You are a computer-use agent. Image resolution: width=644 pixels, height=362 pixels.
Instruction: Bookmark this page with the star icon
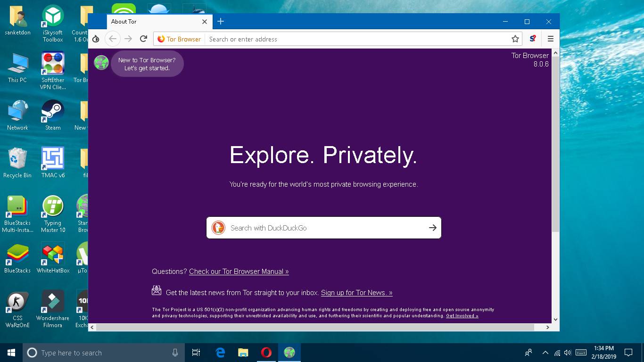point(515,39)
